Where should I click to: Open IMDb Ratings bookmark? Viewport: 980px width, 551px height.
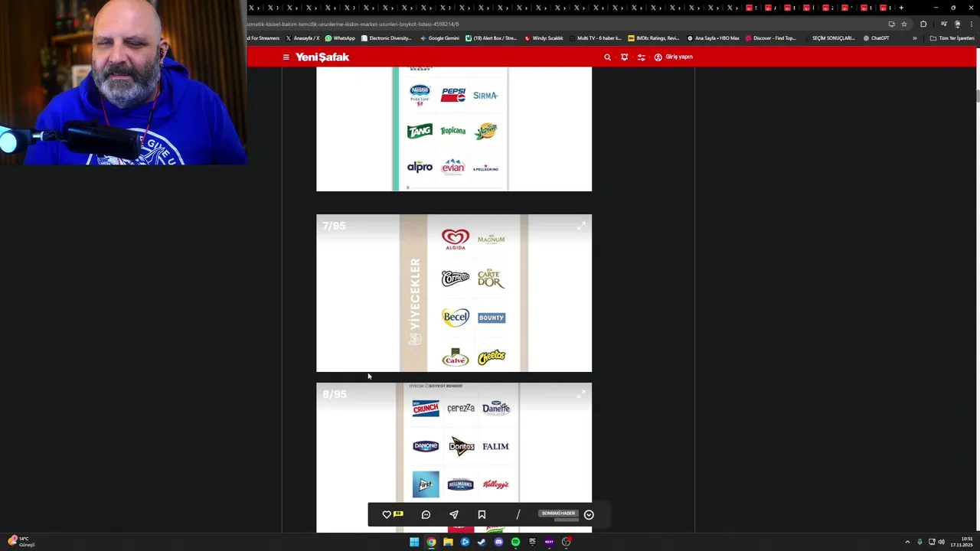click(653, 38)
